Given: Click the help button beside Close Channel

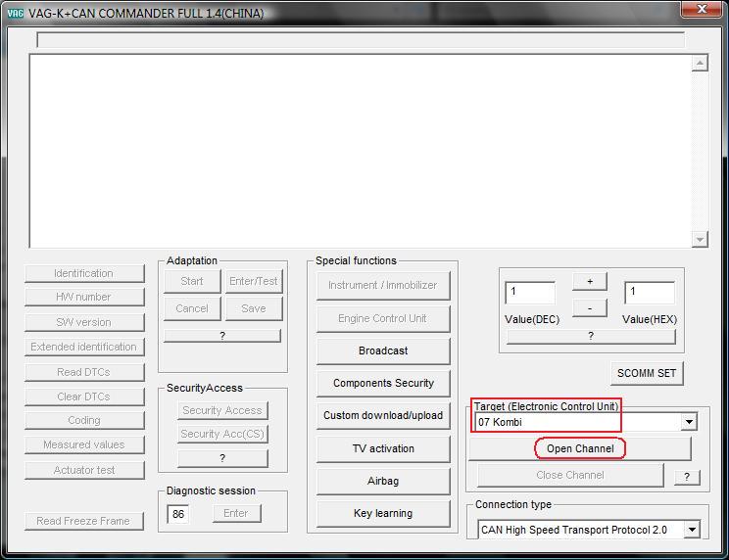Looking at the screenshot, I should 687,477.
